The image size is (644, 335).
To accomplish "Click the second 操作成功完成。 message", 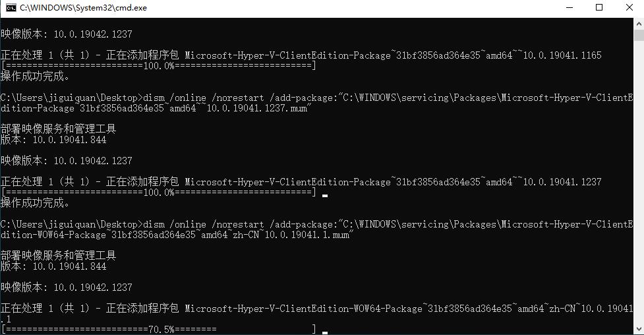I will 36,202.
